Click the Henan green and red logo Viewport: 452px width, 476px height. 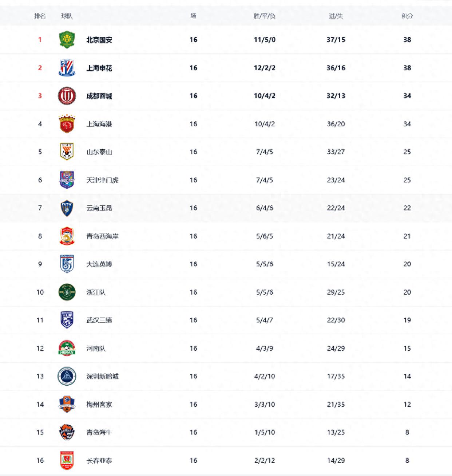pos(67,348)
